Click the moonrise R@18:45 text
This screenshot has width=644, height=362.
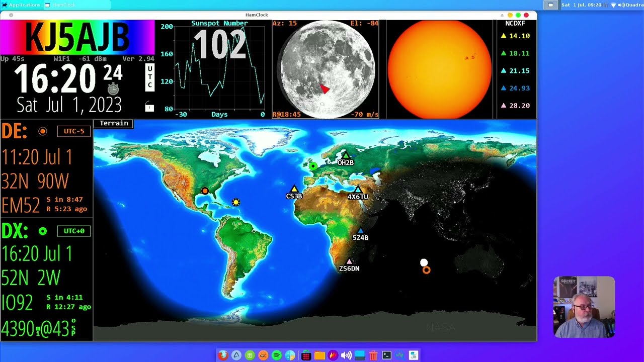(x=287, y=115)
